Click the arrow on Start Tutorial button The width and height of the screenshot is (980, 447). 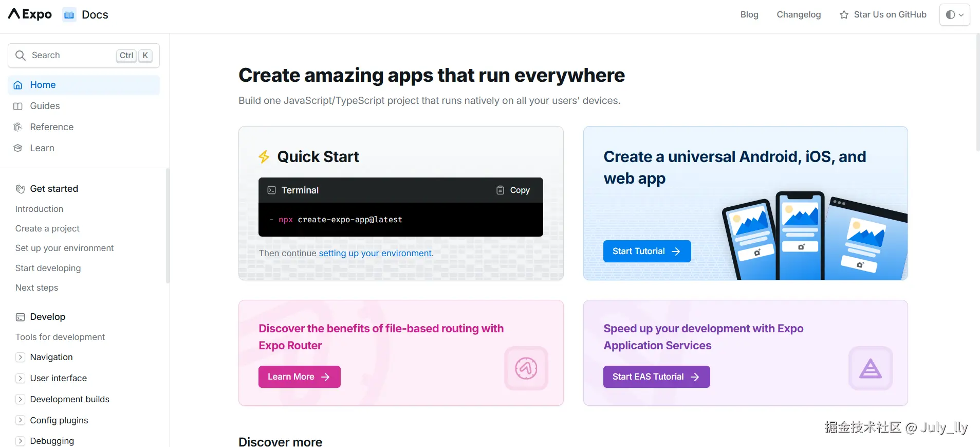tap(676, 252)
